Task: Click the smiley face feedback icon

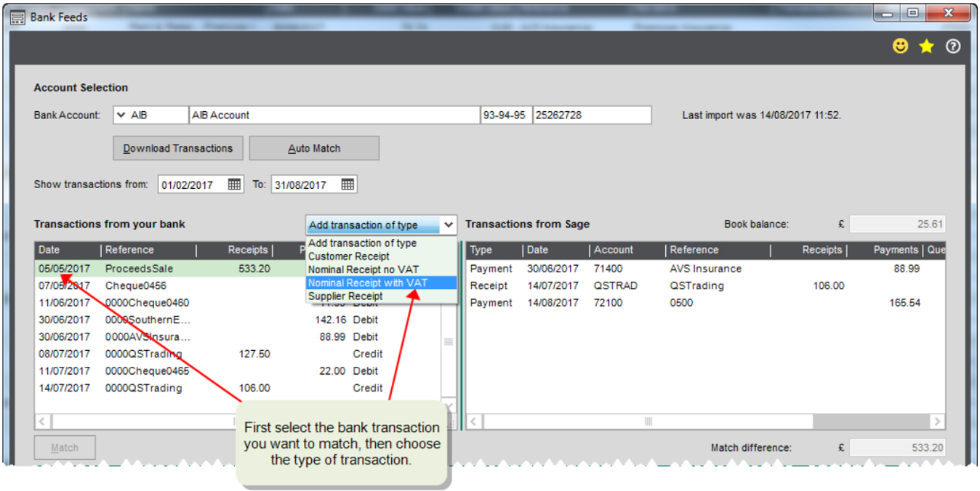Action: point(900,46)
